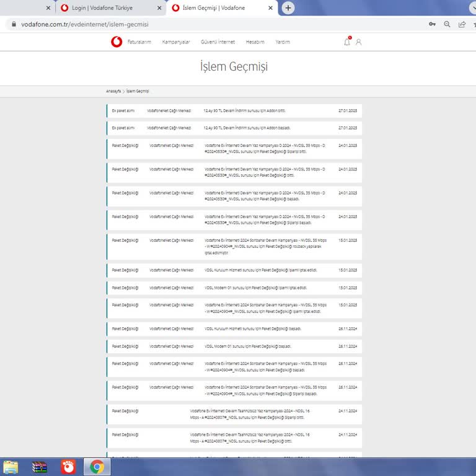The image size is (476, 476).
Task: Switch to Login | Vodafone Türkiye tab
Action: coord(111,8)
